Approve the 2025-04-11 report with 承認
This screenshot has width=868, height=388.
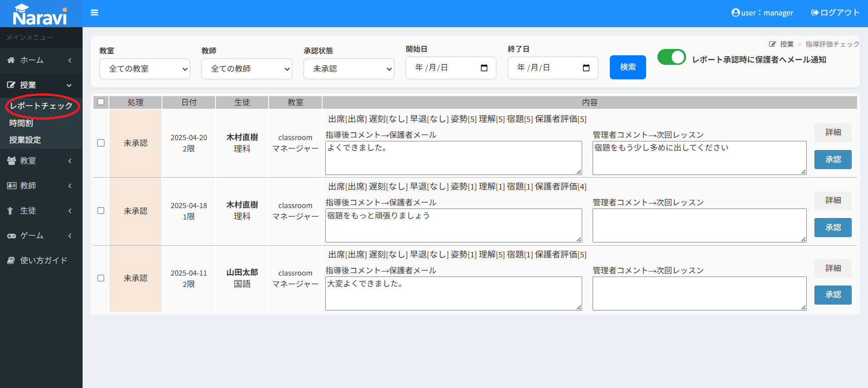pos(833,295)
